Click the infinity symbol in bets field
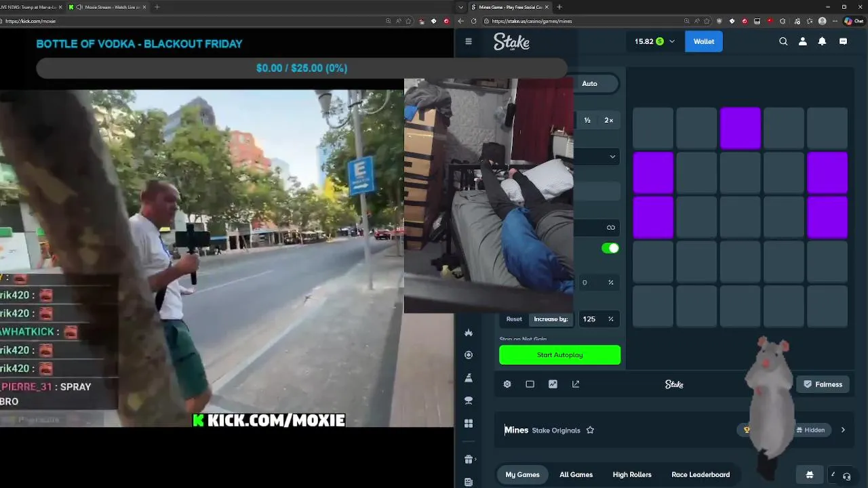Viewport: 868px width, 488px height. [611, 228]
